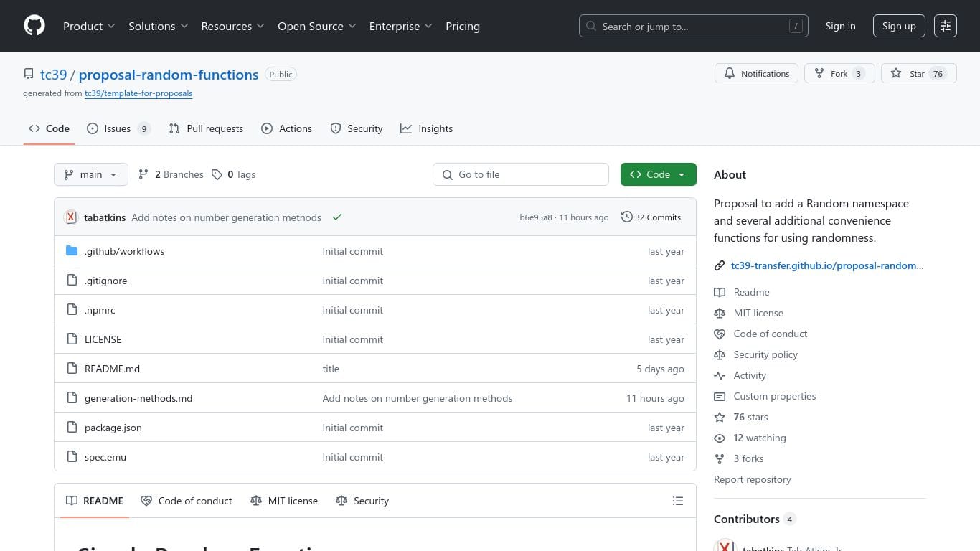Screen dimensions: 980x551
Task: Open the README outline list icon
Action: tap(677, 501)
